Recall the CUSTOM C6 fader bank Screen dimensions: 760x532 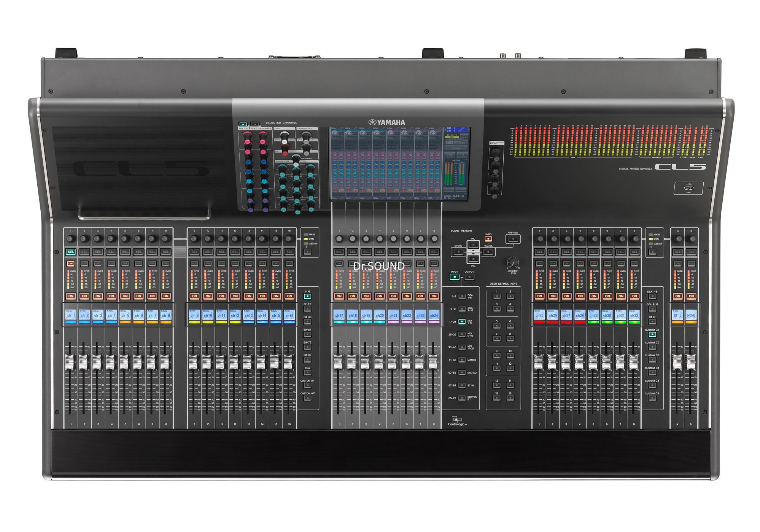pos(652,398)
